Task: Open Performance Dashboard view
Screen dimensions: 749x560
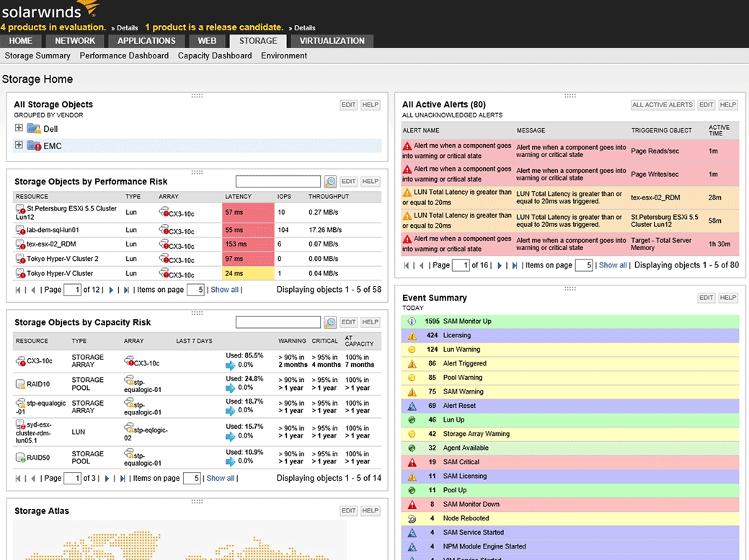Action: (x=124, y=55)
